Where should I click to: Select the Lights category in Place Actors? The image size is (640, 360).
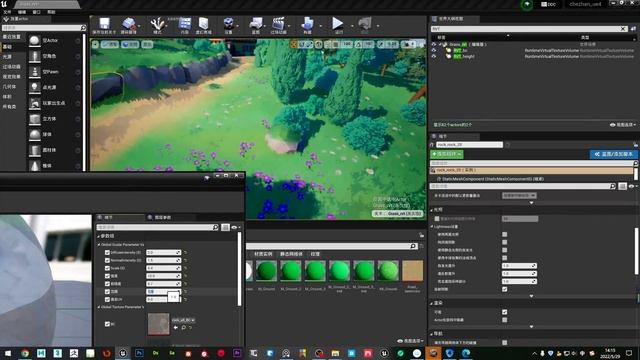7,57
